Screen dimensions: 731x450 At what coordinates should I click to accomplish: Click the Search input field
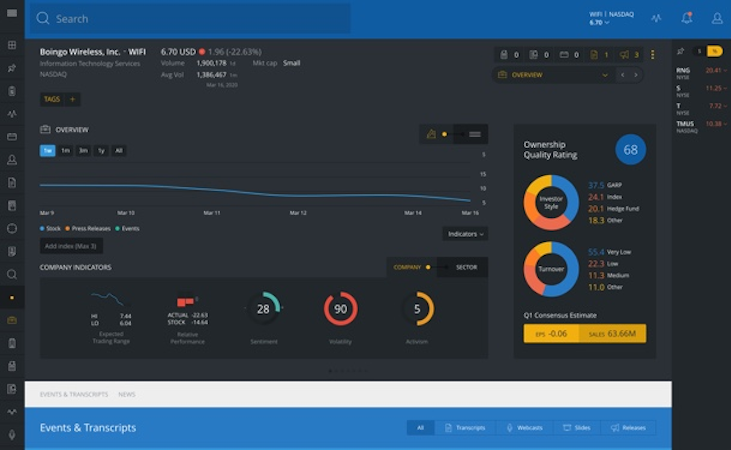[191, 19]
